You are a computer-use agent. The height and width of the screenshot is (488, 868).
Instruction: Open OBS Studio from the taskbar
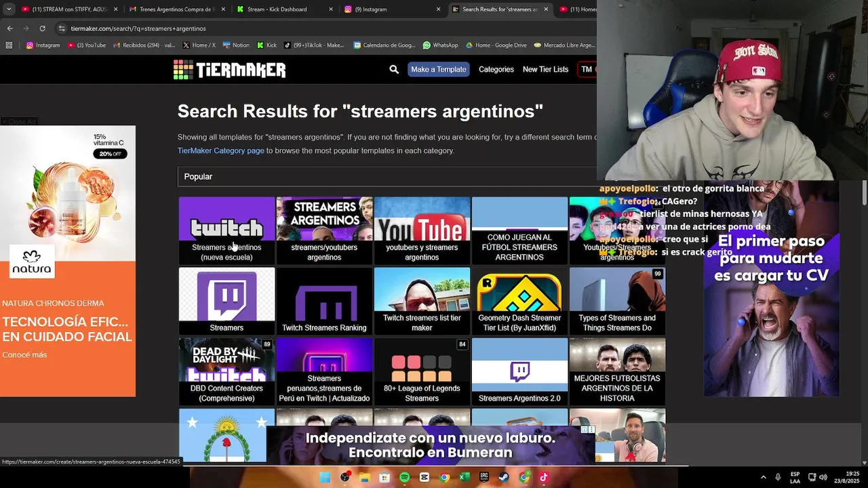tap(345, 477)
